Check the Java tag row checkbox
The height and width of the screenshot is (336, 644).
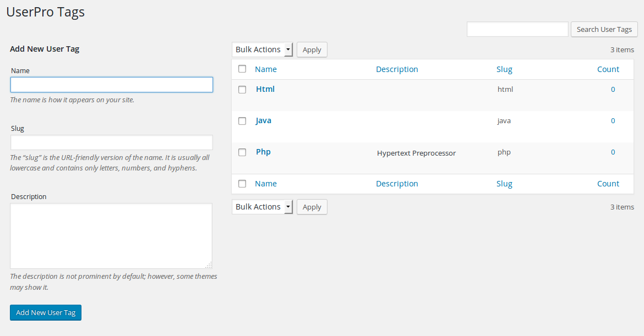click(242, 121)
